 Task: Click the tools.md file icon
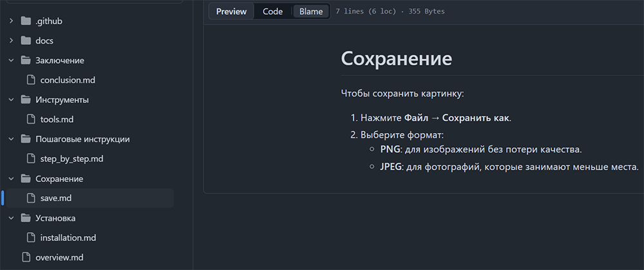31,120
